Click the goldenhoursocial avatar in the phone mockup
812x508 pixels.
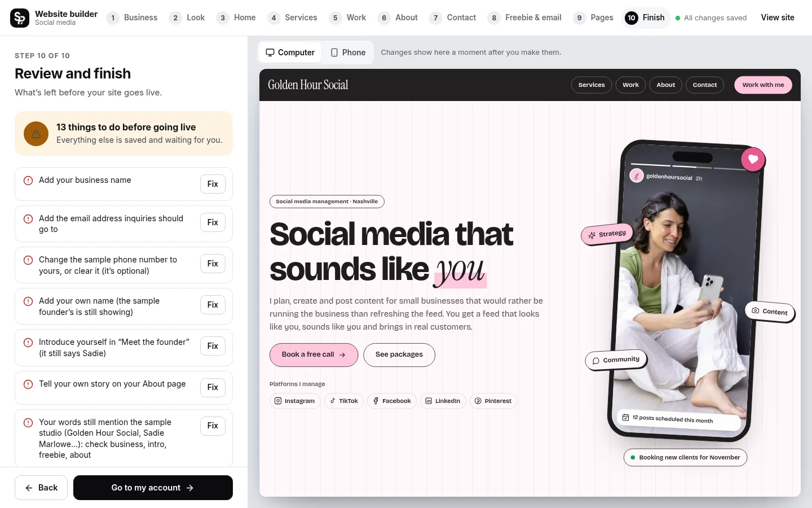(637, 176)
